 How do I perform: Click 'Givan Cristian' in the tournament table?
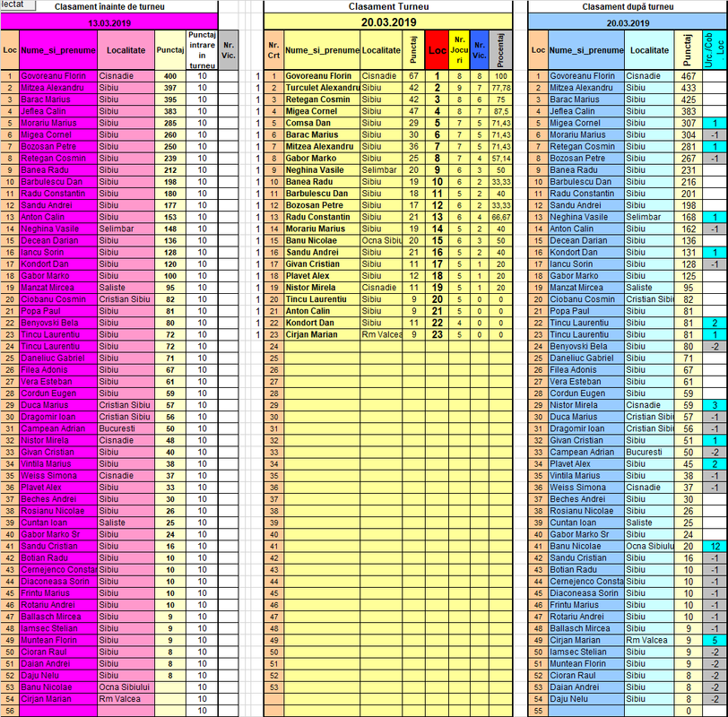(x=322, y=264)
